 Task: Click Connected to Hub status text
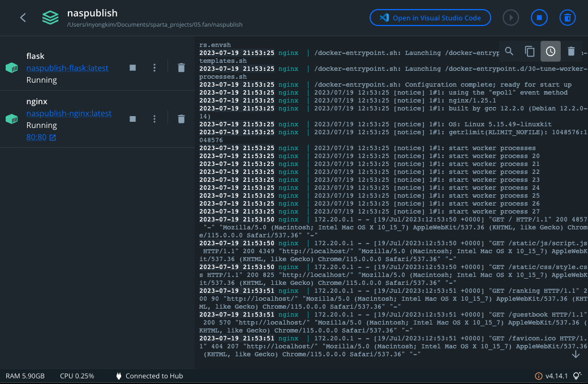point(154,376)
